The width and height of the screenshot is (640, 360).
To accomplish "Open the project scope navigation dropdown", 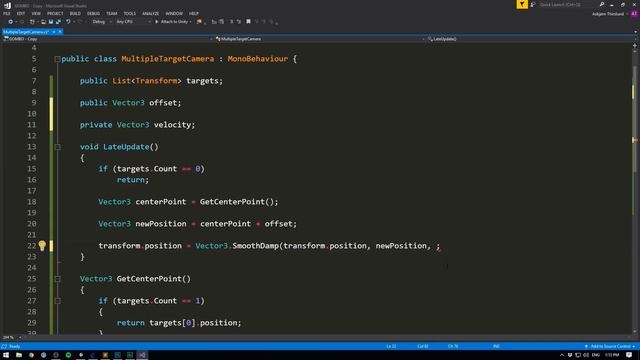I will 108,39.
